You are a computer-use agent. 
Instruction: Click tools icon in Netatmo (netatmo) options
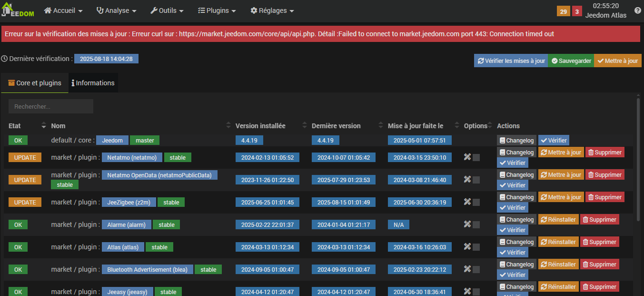(467, 157)
